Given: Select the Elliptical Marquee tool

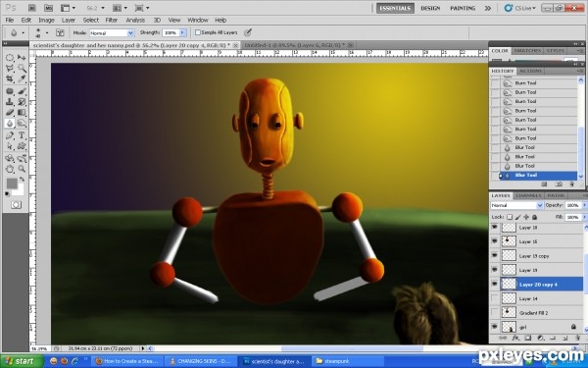Looking at the screenshot, I should point(10,58).
